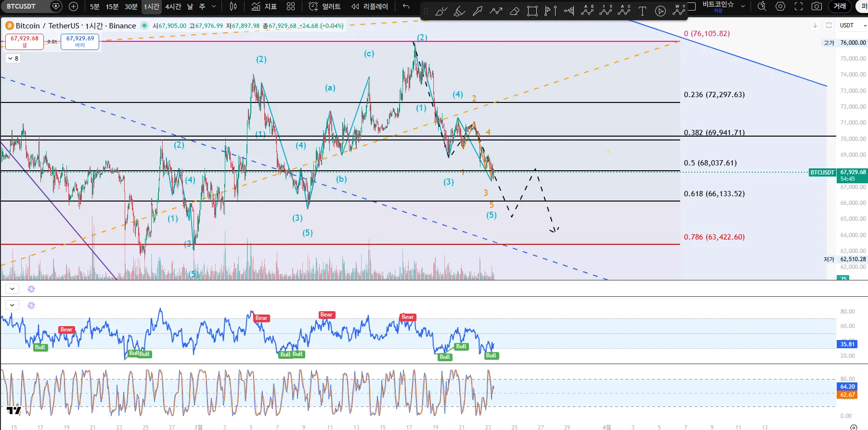This screenshot has width=868, height=430.
Task: Open candlestick chart type selector
Action: (x=233, y=6)
